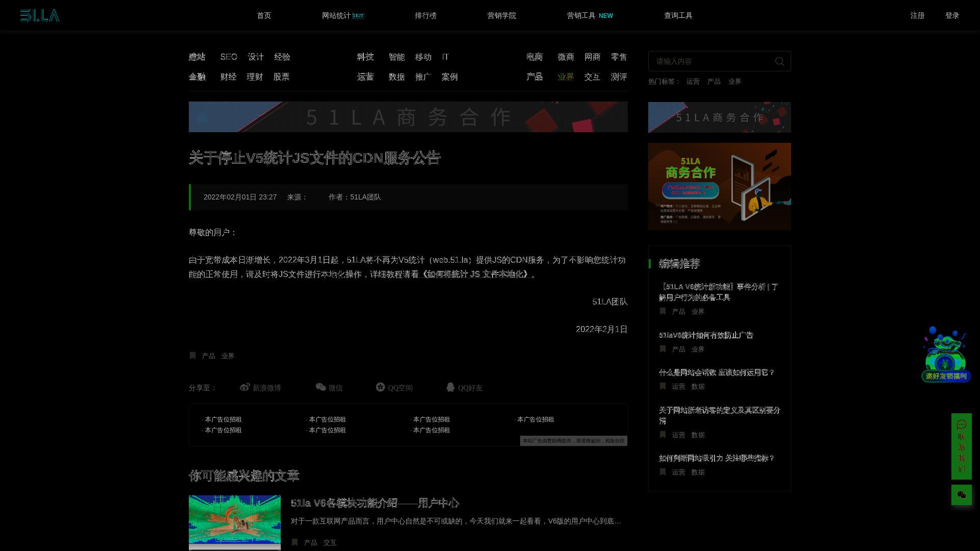980x551 pixels.
Task: Open 如何判断网站吸引力 article
Action: (717, 458)
